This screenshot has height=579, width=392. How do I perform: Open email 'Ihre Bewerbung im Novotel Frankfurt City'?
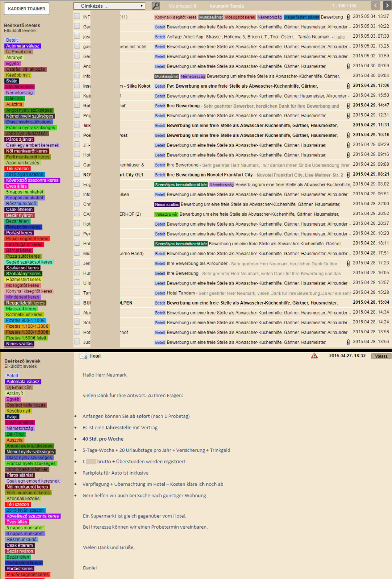(210, 175)
